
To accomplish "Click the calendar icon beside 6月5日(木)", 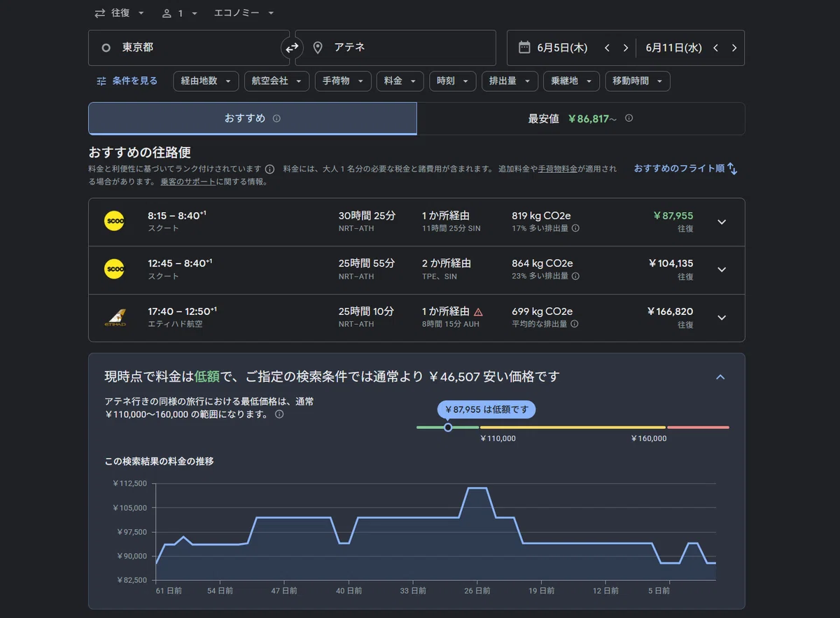I will click(524, 48).
